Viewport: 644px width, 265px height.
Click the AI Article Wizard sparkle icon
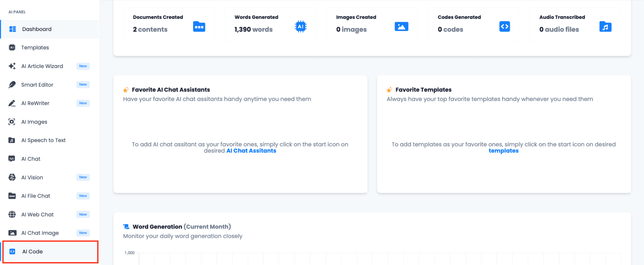(x=12, y=66)
